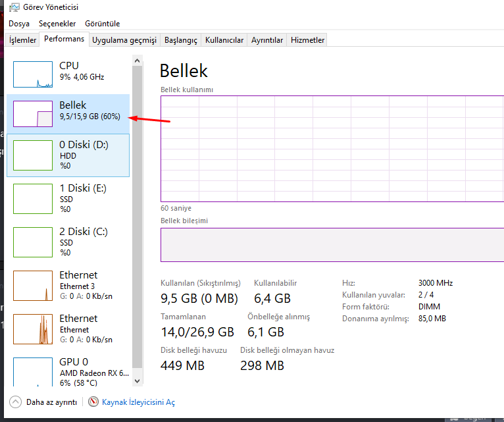This screenshot has height=422, width=504.
Task: Click the Daha az ayrıntı chevron icon
Action: pos(15,402)
